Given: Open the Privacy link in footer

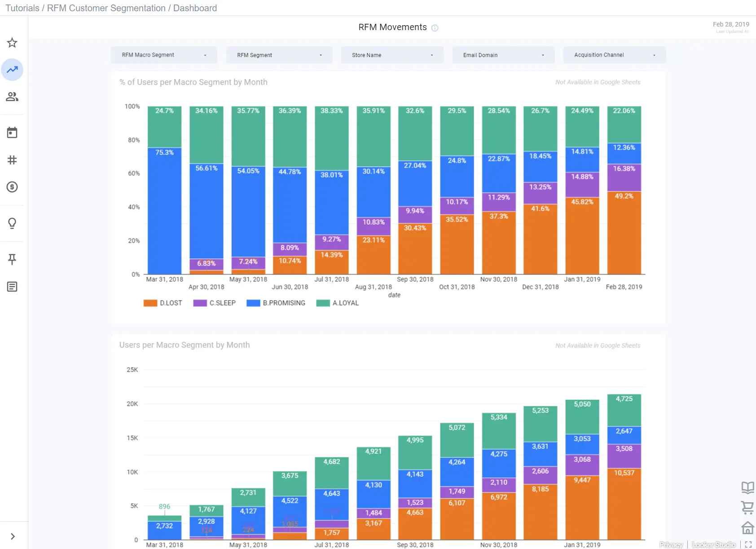Looking at the screenshot, I should 671,545.
